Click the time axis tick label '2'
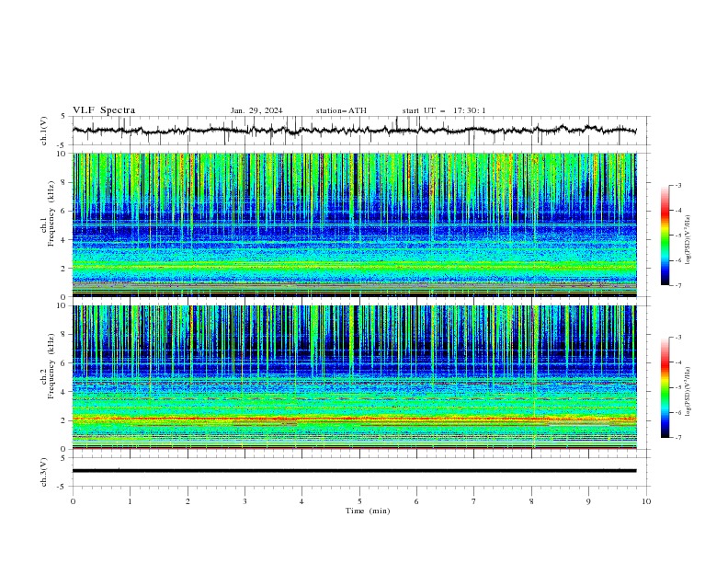The height and width of the screenshot is (563, 728). (188, 501)
